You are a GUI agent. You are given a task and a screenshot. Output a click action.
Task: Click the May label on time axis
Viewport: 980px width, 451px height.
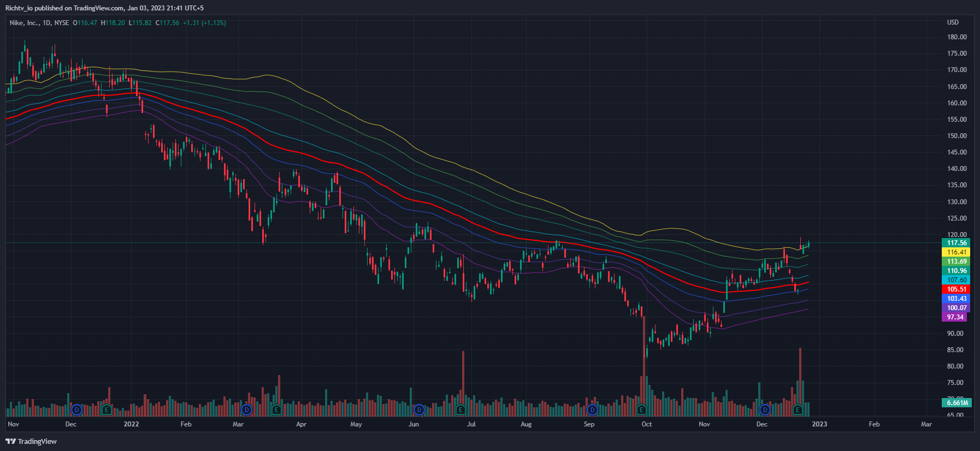click(356, 424)
